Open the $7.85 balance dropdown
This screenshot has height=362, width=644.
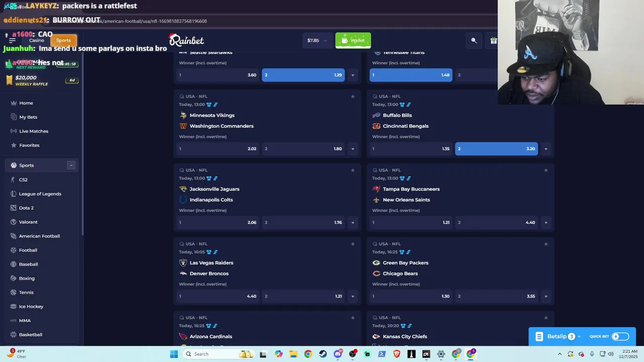pos(317,40)
